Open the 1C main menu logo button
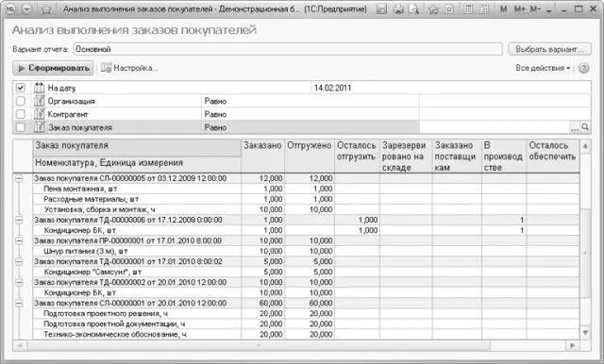This screenshot has width=604, height=364. (10, 8)
